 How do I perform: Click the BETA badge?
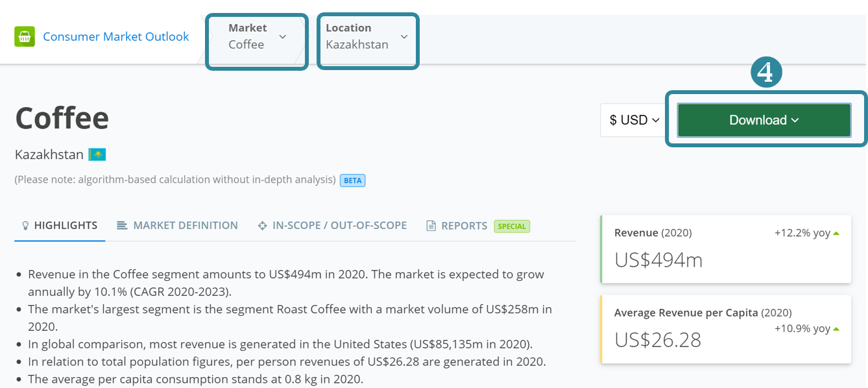tap(352, 180)
